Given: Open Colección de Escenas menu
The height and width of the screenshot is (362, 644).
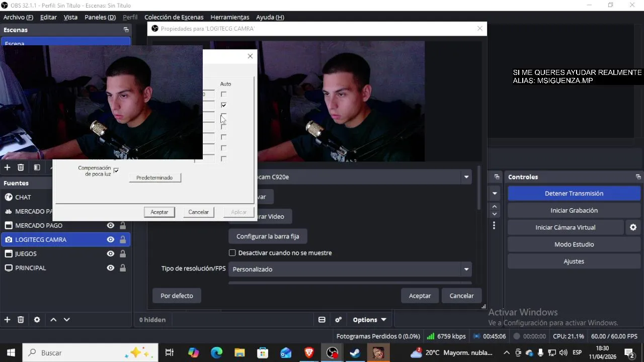Looking at the screenshot, I should tap(174, 17).
